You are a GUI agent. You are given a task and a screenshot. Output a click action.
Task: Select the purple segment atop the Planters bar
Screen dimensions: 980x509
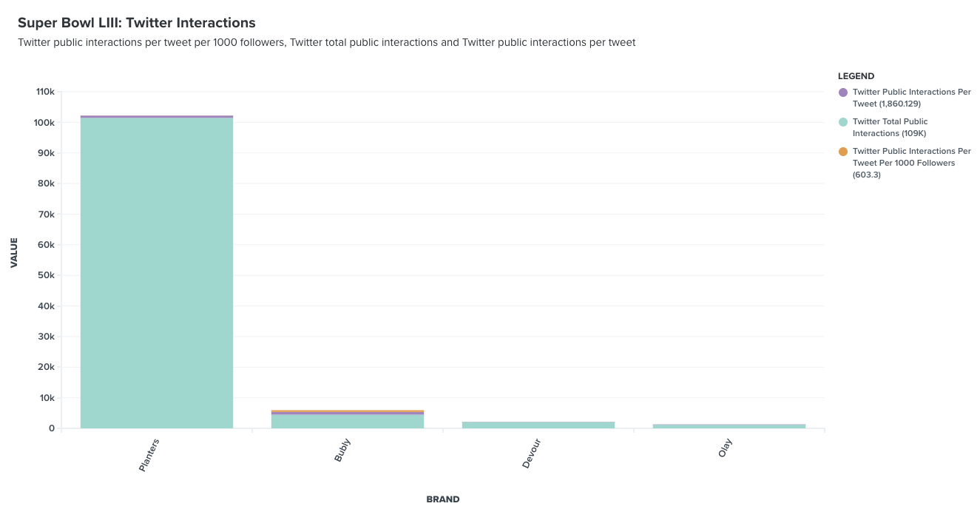pos(157,116)
